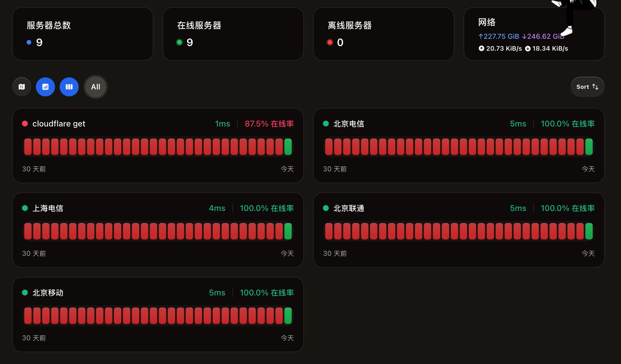Filter by 离线服务器 offline servers card
This screenshot has height=364, width=621.
[x=384, y=34]
